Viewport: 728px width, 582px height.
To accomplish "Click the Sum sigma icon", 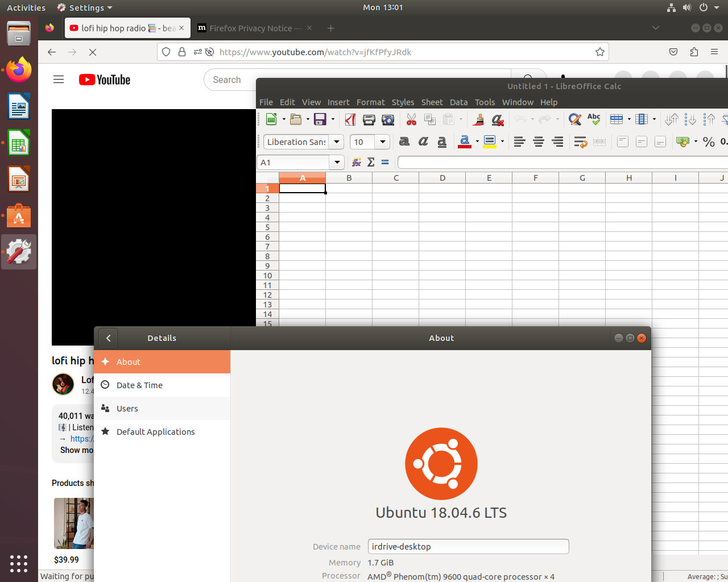I will point(371,163).
